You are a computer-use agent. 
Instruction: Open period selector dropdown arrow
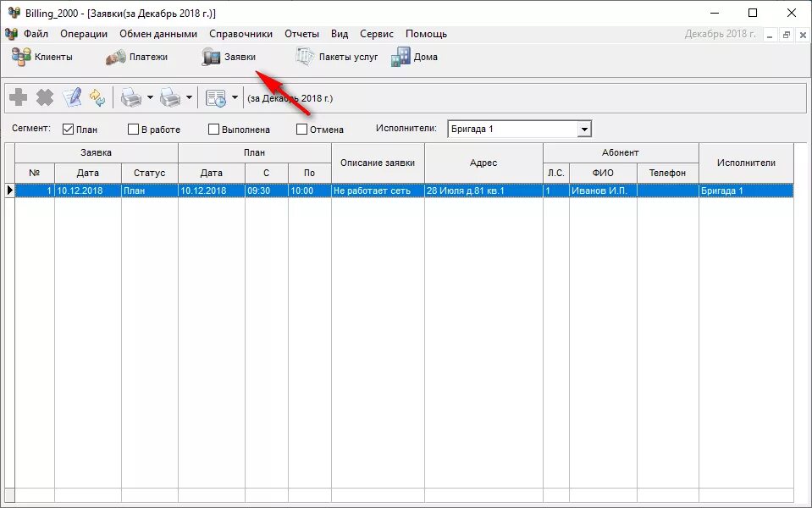tap(235, 97)
